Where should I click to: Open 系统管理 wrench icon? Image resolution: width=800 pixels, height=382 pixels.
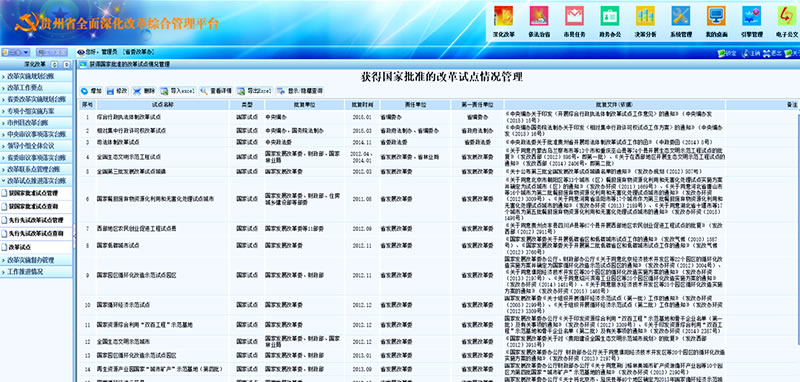[x=681, y=16]
